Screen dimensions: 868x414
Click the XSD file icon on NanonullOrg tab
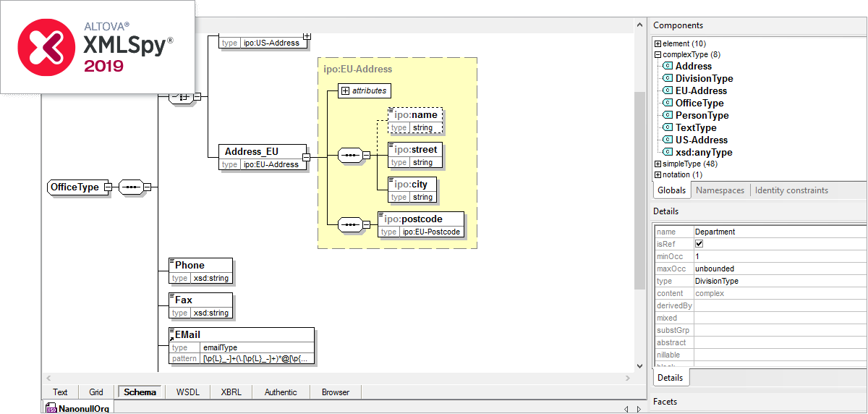tap(51, 410)
